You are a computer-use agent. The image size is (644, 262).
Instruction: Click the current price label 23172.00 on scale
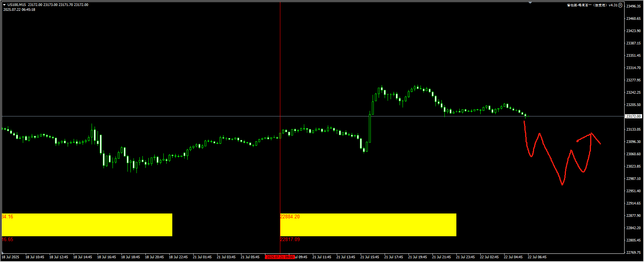[634, 116]
